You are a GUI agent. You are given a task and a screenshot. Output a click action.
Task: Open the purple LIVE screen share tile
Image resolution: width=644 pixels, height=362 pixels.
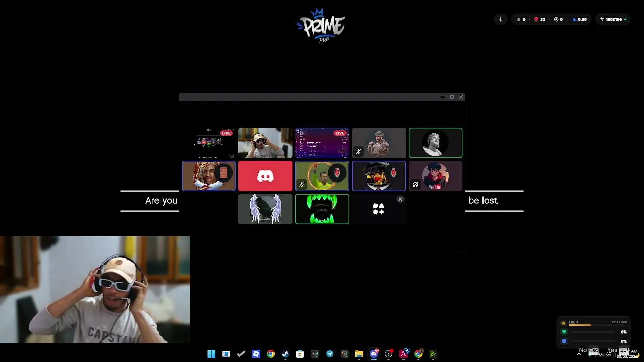(322, 143)
